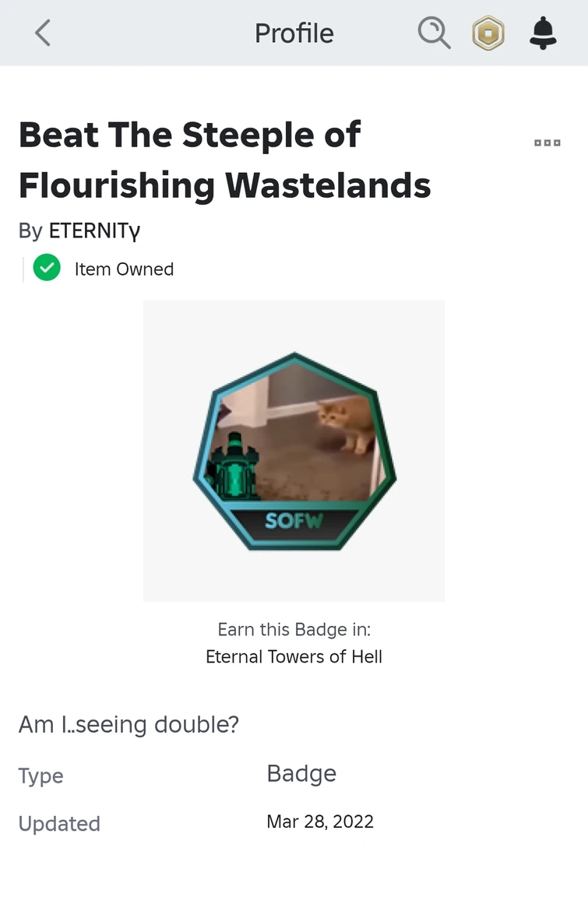Click the 'Am I..seeing double?' description
588x904 pixels.
coord(129,725)
